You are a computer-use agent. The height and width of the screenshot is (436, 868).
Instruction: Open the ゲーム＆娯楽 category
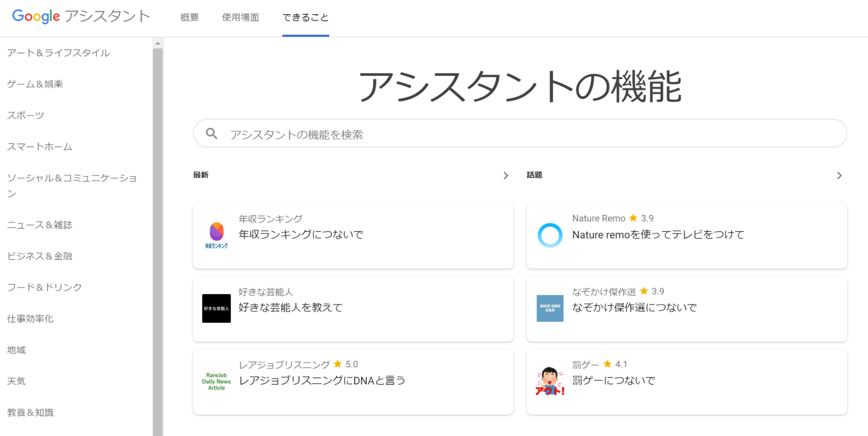35,84
